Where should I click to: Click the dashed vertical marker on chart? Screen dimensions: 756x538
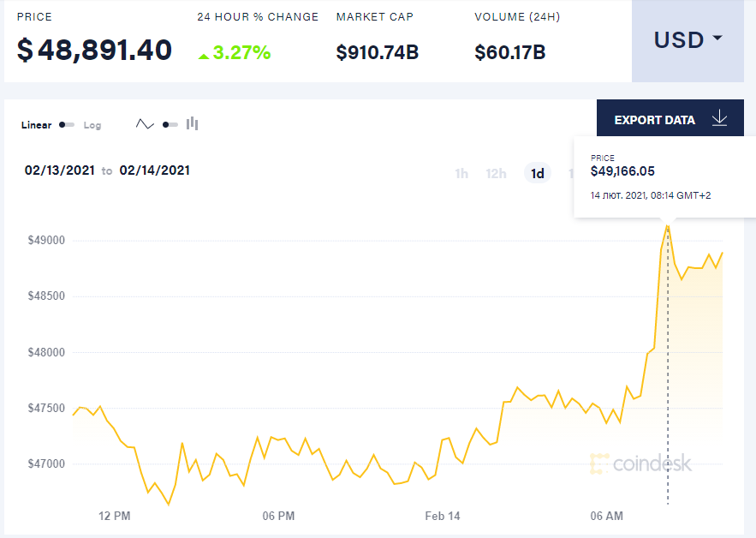668,386
